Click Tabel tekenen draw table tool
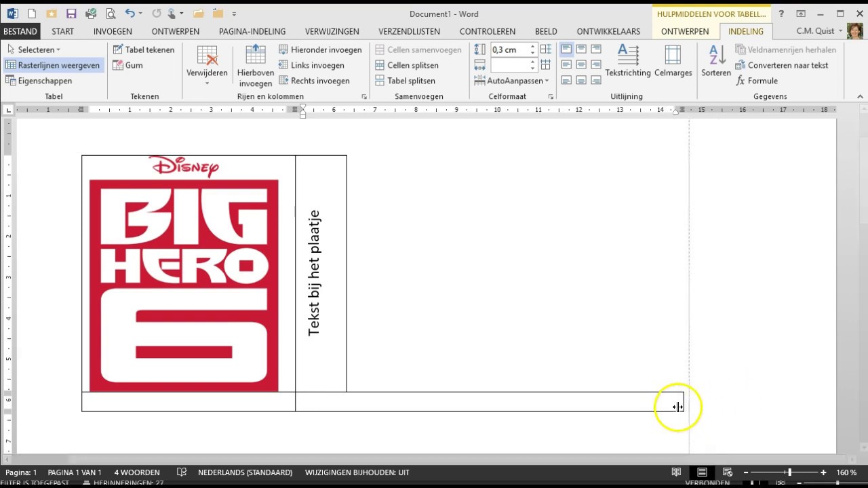Screen dimensions: 868x488 (x=144, y=49)
